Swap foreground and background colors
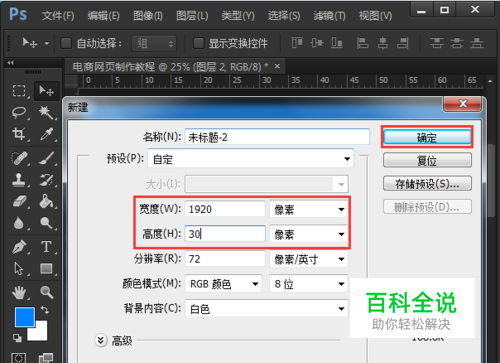The height and width of the screenshot is (363, 500). [44, 310]
